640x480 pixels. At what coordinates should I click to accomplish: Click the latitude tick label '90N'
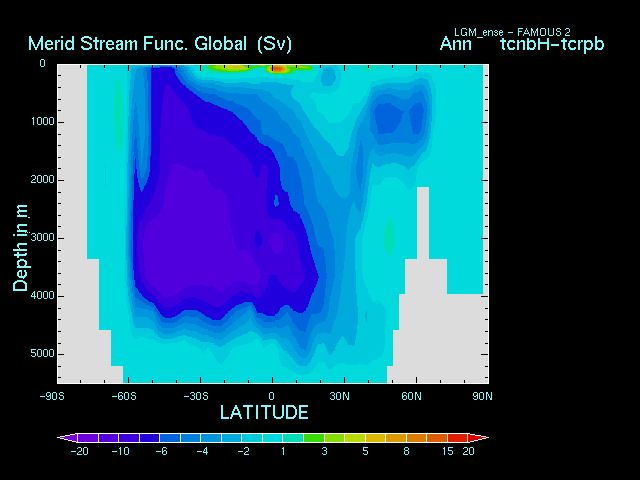pyautogui.click(x=482, y=396)
